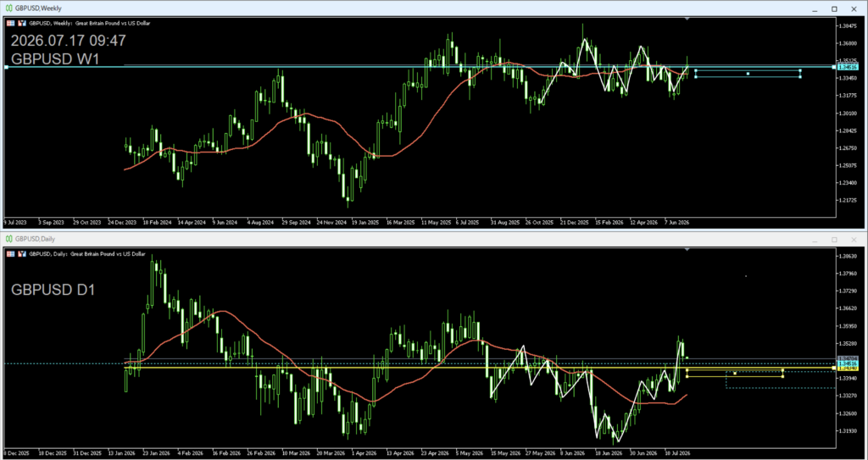This screenshot has height=460, width=868.
Task: Close the GBPUSD,Weekly chart window
Action: point(854,8)
